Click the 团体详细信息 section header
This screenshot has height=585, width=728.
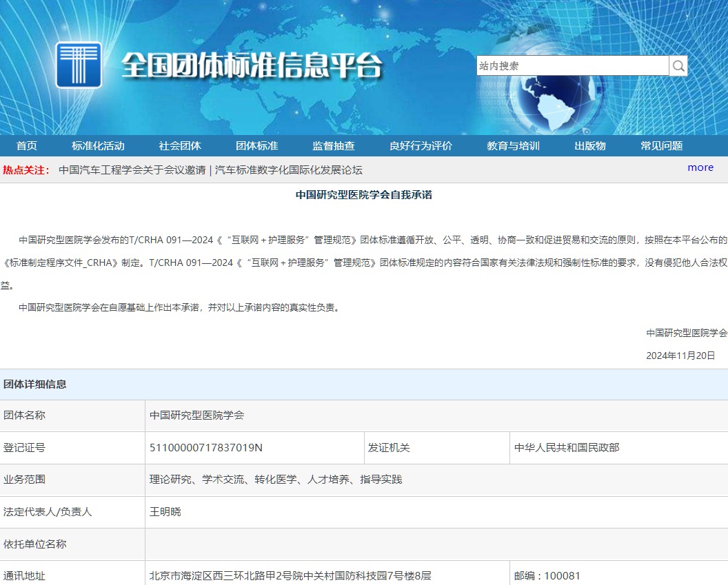35,384
